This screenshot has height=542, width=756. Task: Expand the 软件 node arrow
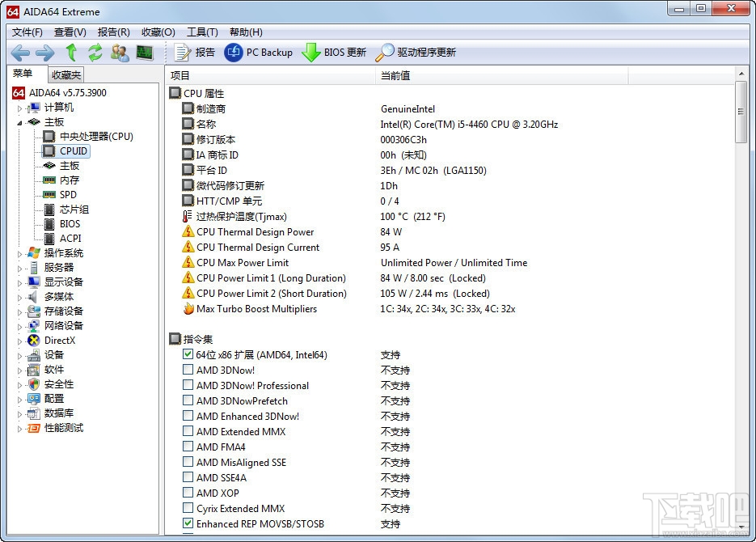coord(19,371)
